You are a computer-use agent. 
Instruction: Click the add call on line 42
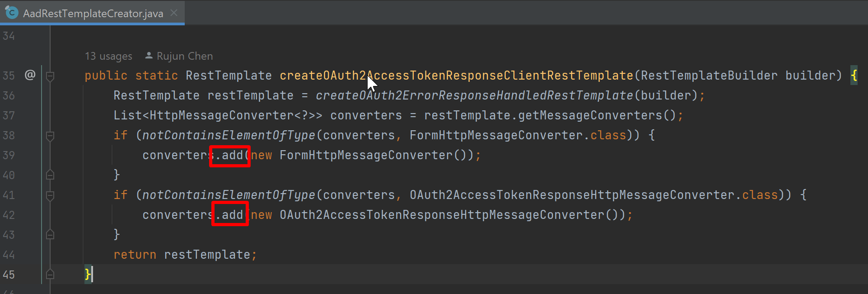coord(233,215)
